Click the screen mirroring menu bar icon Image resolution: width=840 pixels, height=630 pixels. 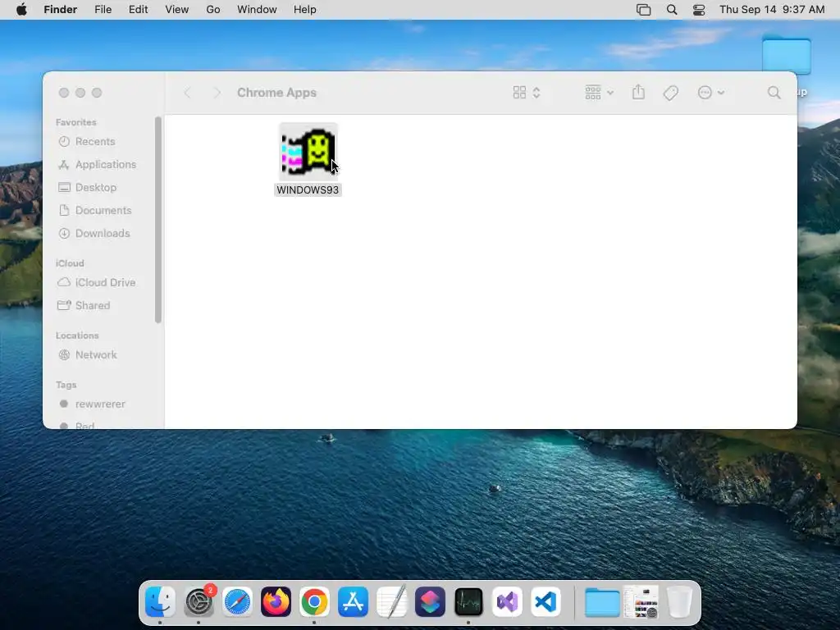(x=643, y=10)
